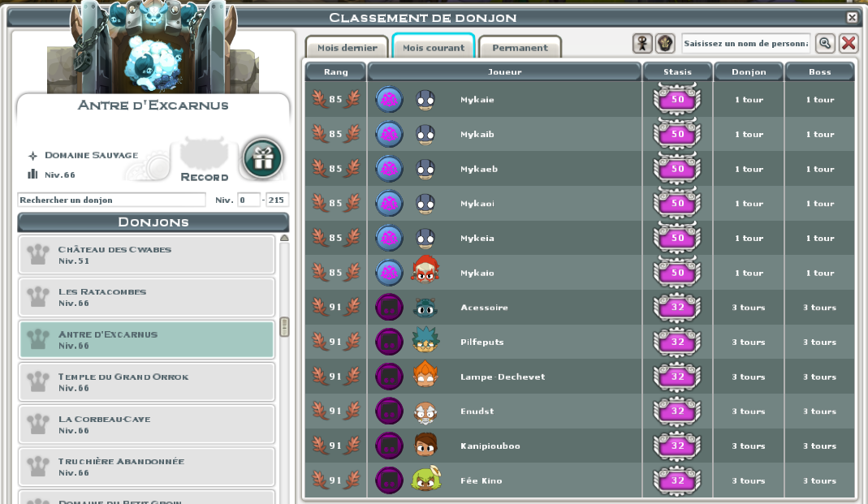Click the Rechercher un donjon field
The height and width of the screenshot is (504, 868).
pyautogui.click(x=112, y=200)
